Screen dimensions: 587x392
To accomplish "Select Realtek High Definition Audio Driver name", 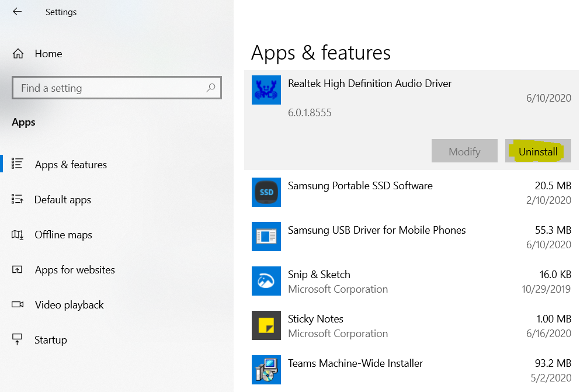I will tap(370, 84).
